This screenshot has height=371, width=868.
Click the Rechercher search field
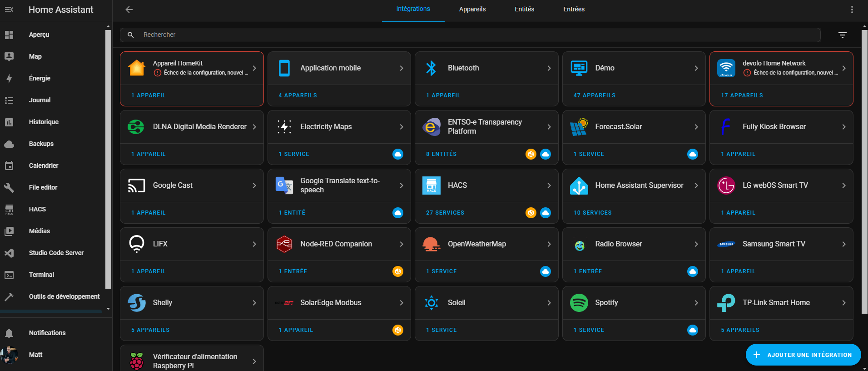pos(470,35)
